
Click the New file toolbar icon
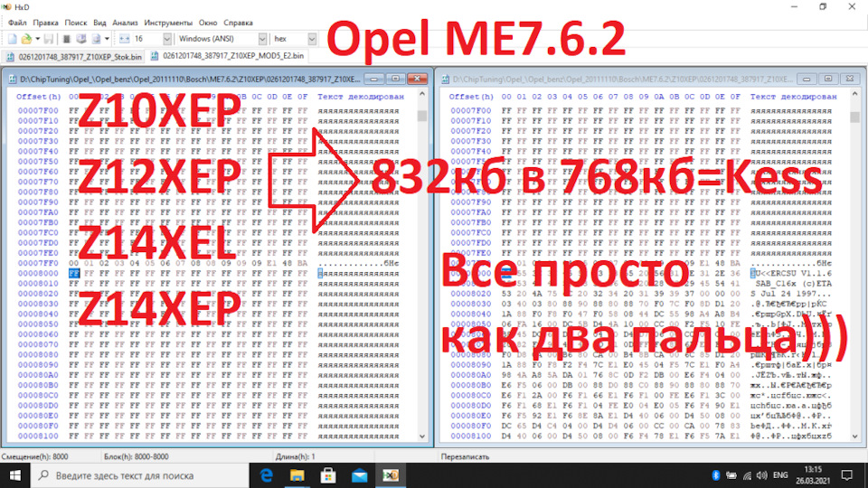point(12,39)
